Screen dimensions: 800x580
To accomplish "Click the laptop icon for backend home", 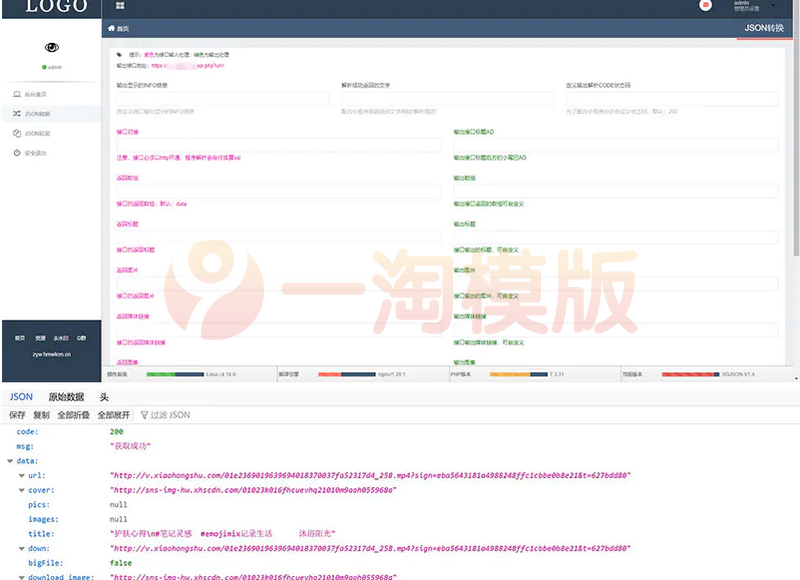I will (x=17, y=94).
